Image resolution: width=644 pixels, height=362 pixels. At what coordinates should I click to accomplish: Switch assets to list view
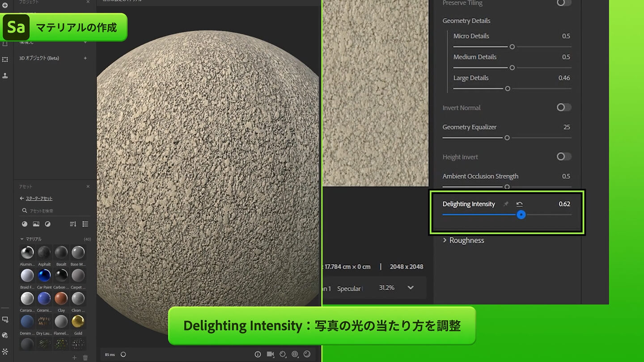coord(85,224)
